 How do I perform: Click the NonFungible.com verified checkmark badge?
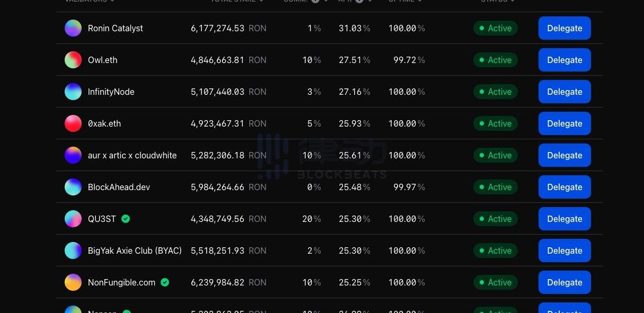point(165,282)
